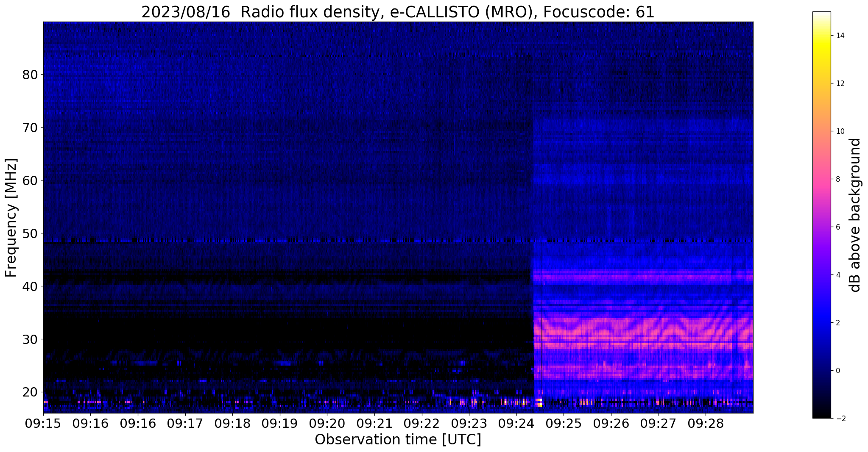868x452 pixels.
Task: Click the 09:15 time tick label
Action: (x=43, y=424)
